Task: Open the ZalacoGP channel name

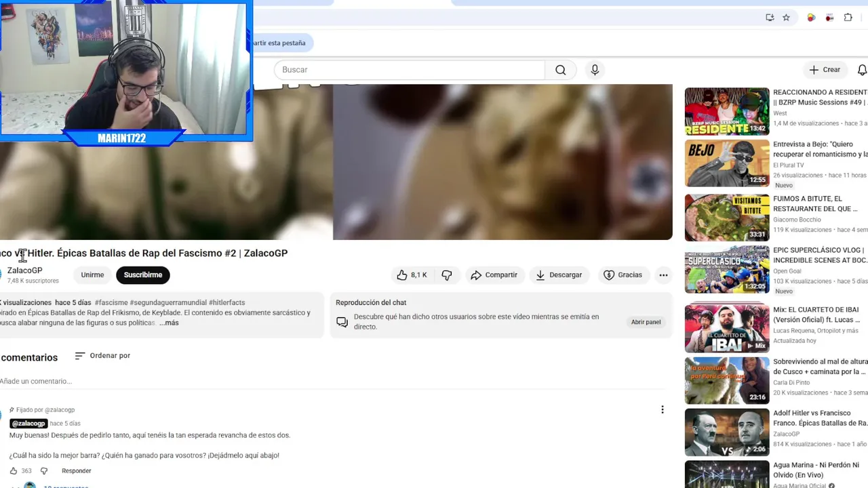Action: pos(24,270)
